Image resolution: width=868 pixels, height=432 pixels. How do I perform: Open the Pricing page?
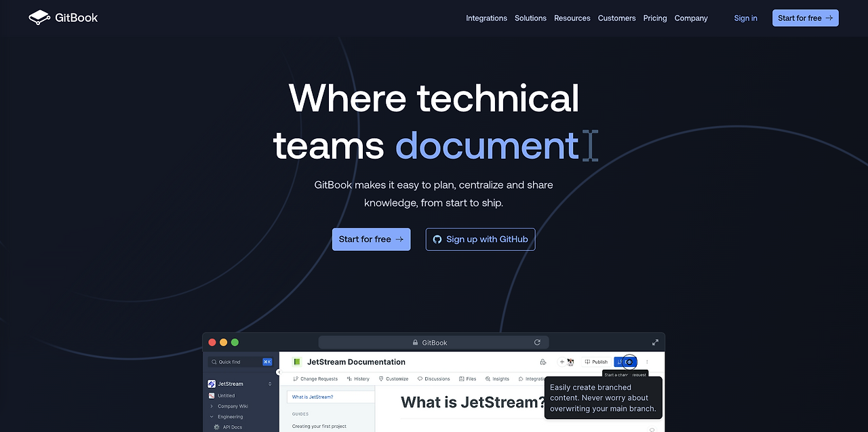(x=655, y=18)
